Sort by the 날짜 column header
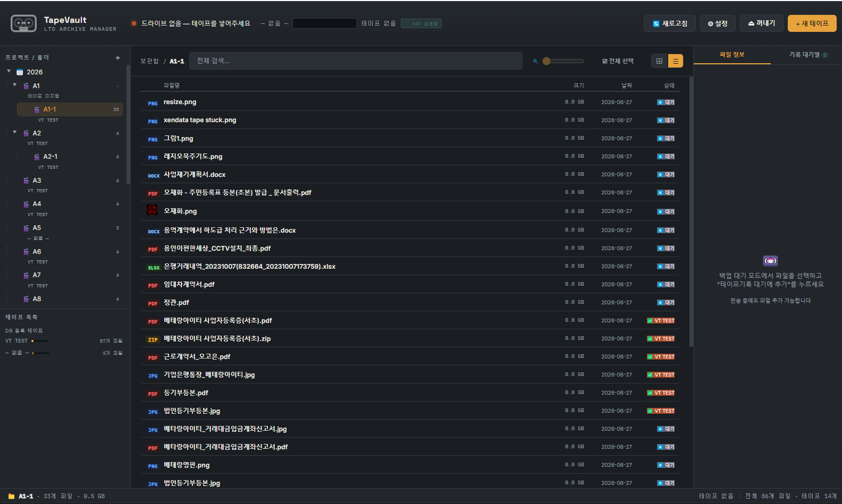Image resolution: width=842 pixels, height=504 pixels. click(x=627, y=86)
